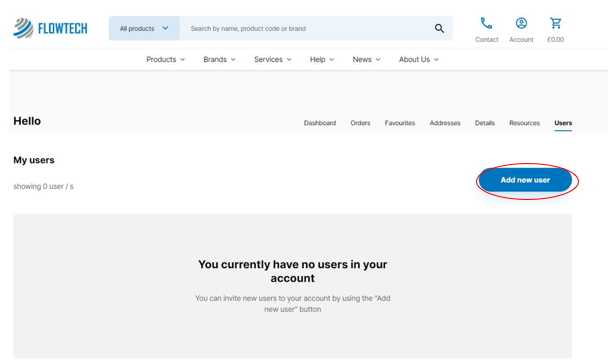Image resolution: width=608 pixels, height=362 pixels.
Task: Open Contact via phone icon
Action: coord(486,23)
